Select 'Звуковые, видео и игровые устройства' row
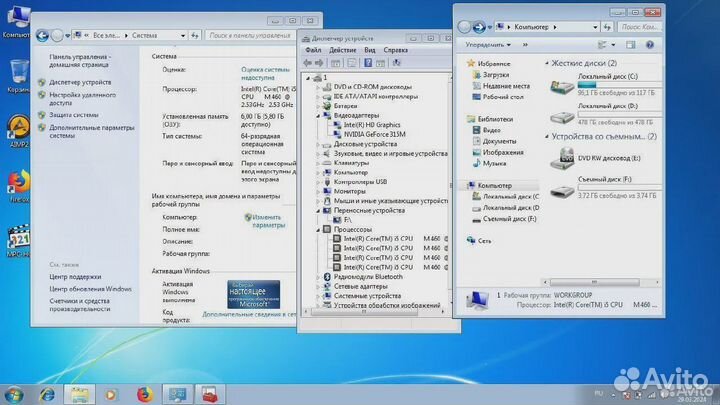This screenshot has width=720, height=405. point(390,154)
